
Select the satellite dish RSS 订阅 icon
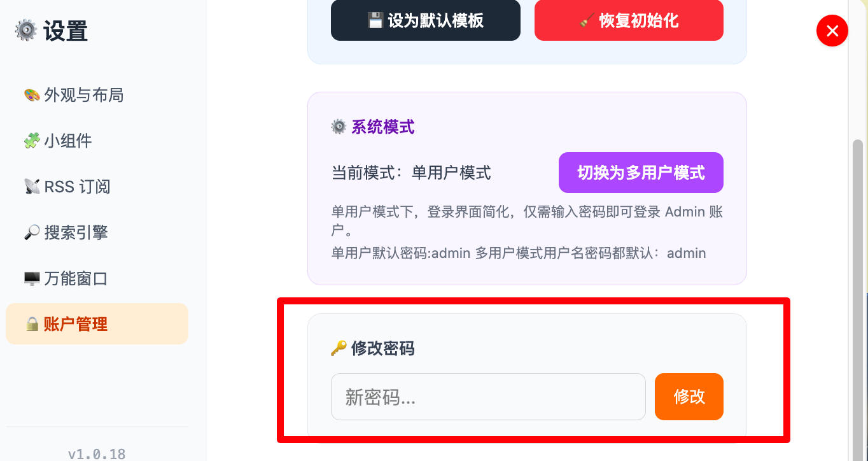(x=32, y=187)
